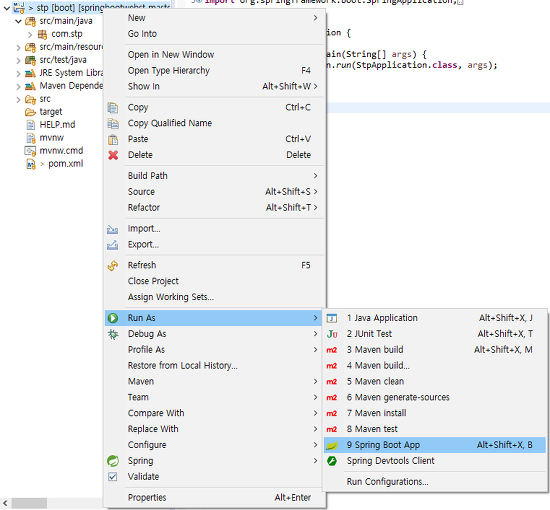
Task: Click the Copy Qualified Name icon
Action: tap(113, 123)
